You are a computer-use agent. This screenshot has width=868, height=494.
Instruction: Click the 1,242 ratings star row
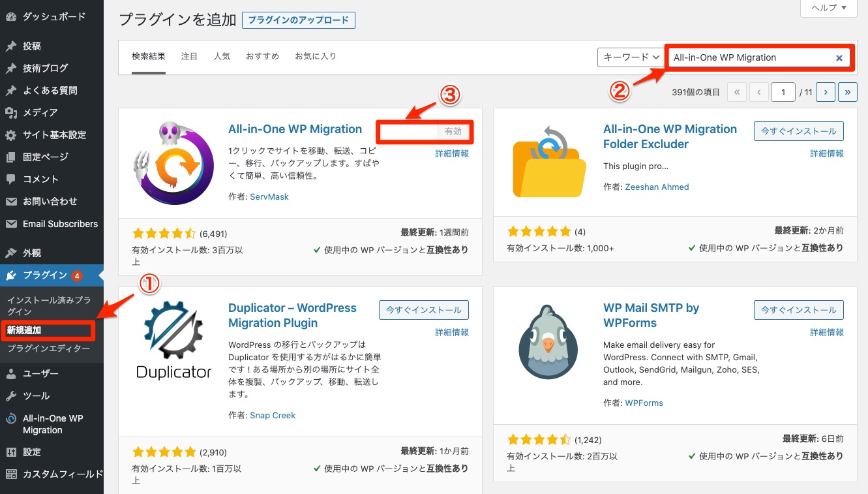click(539, 440)
